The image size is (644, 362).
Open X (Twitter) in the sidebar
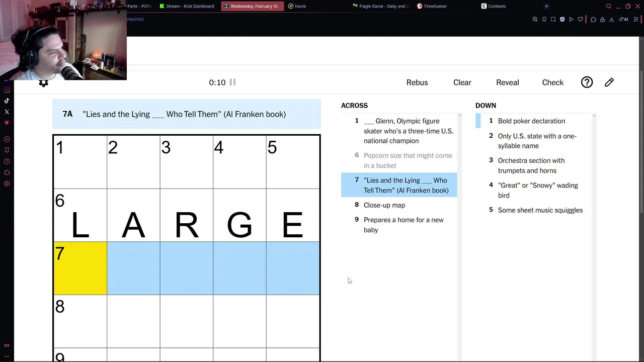click(7, 112)
